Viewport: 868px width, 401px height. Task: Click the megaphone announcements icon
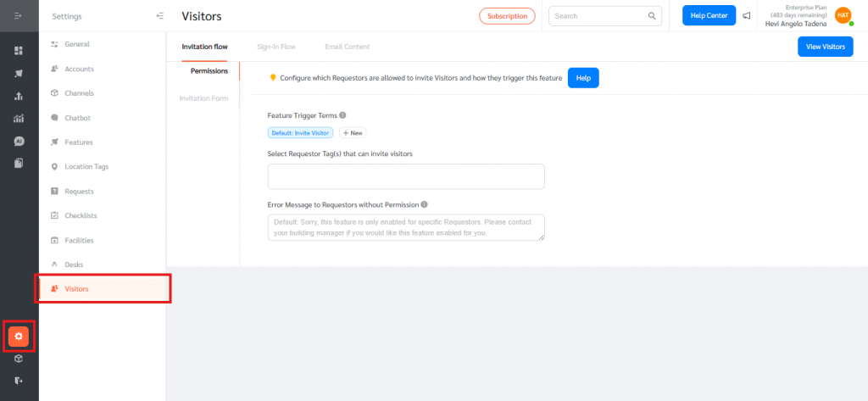point(747,16)
